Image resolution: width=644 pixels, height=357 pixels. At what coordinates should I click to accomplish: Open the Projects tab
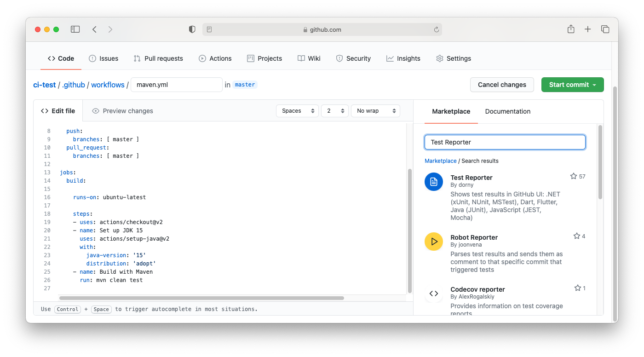click(264, 58)
